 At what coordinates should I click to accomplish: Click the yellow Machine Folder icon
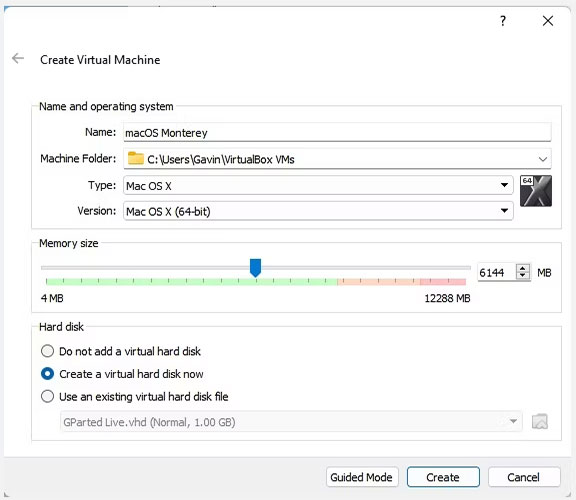[x=136, y=158]
